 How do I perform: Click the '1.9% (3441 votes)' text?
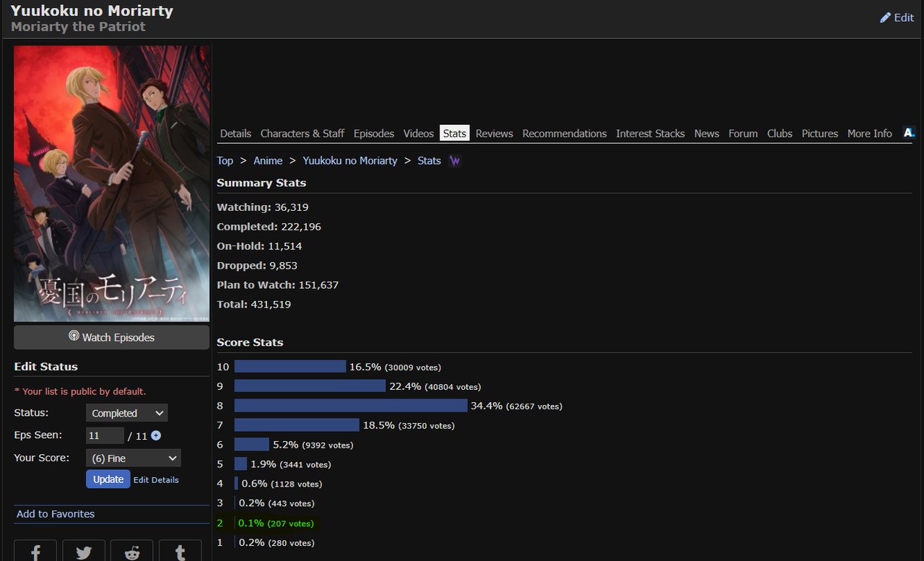pos(291,464)
